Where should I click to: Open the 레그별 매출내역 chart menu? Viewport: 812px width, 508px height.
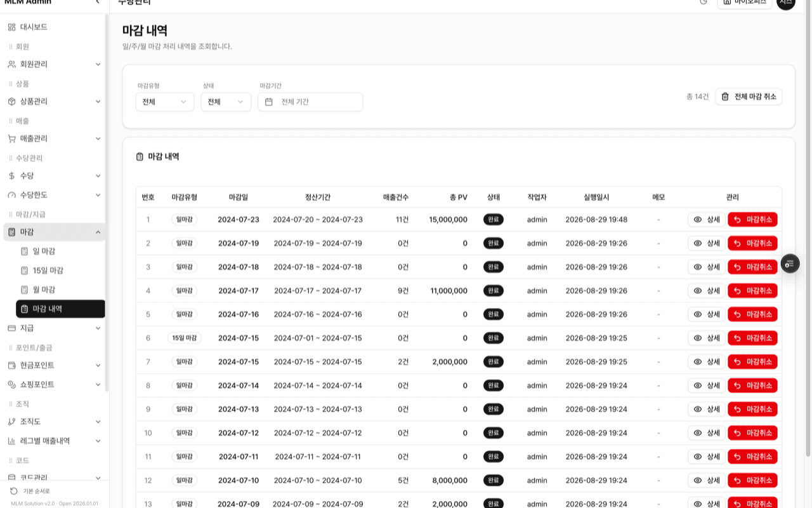(54, 441)
